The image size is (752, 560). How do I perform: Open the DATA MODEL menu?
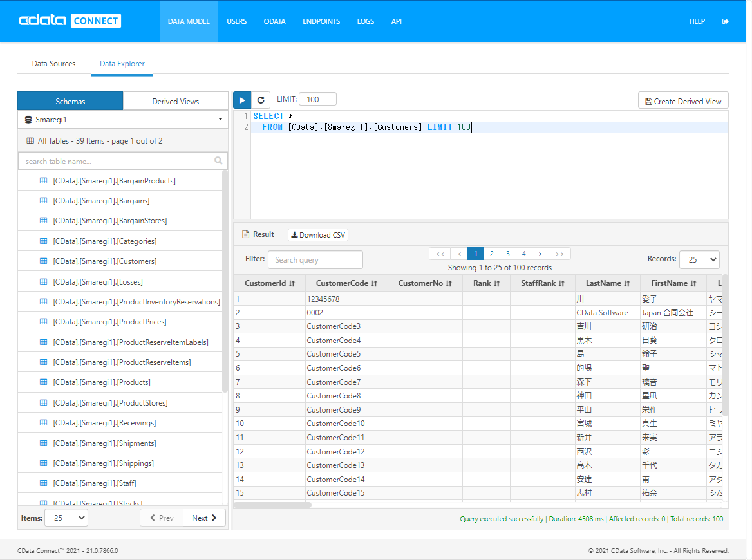pos(189,21)
